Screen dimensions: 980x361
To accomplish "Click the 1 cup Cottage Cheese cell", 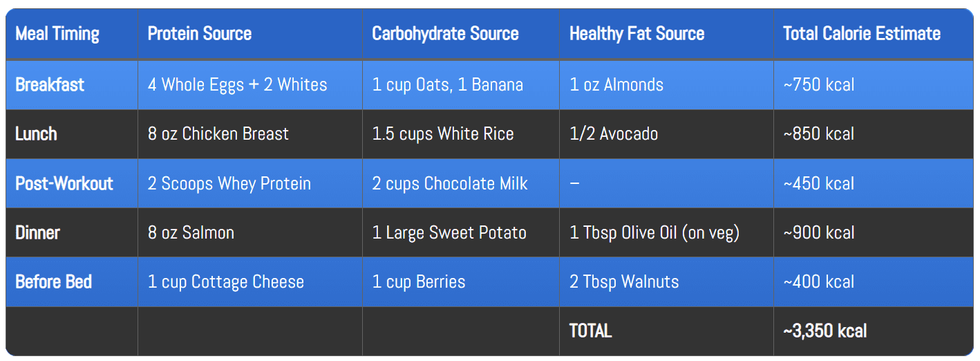I will (x=225, y=281).
